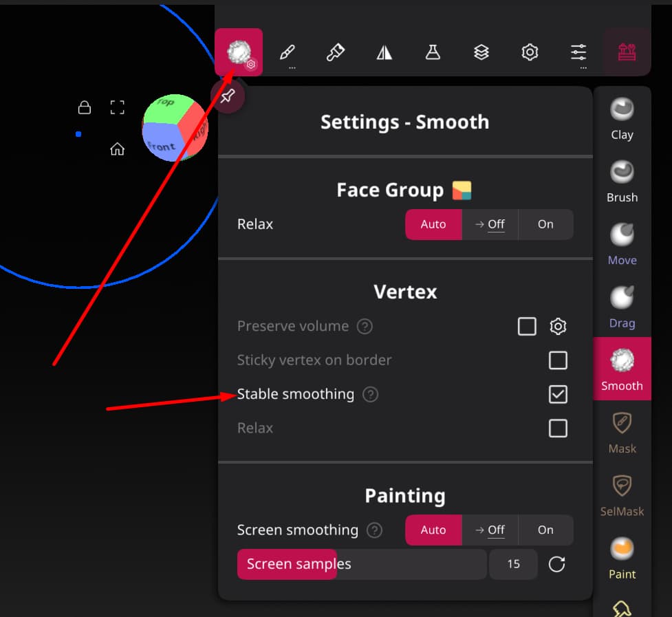The image size is (672, 617).
Task: Open the sliders options menu icon
Action: pos(578,52)
